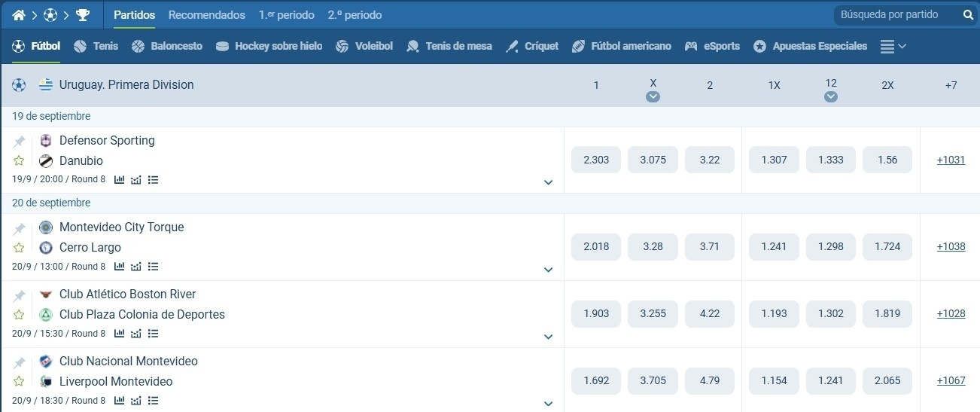Select Tenis de mesa sport
Image resolution: width=980 pixels, height=412 pixels.
[x=449, y=46]
